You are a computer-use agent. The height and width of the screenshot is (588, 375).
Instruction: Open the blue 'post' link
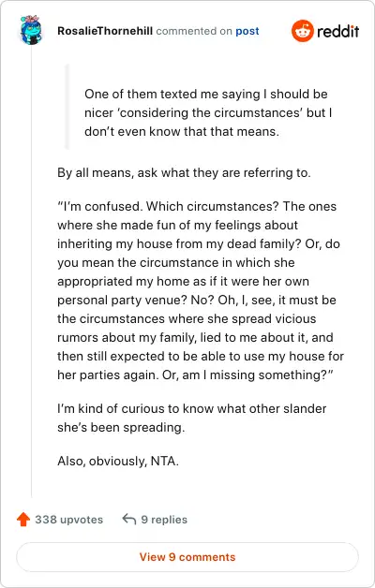pyautogui.click(x=247, y=31)
